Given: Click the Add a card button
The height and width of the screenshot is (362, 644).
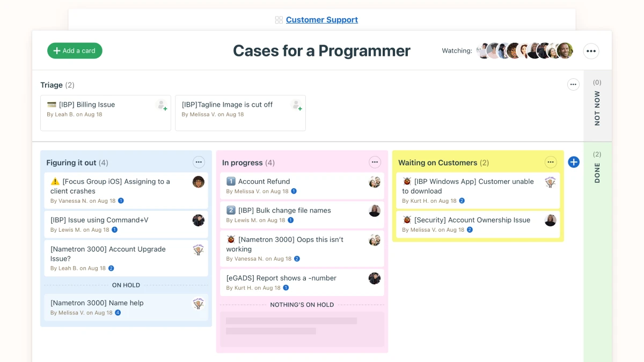Looking at the screenshot, I should 75,51.
